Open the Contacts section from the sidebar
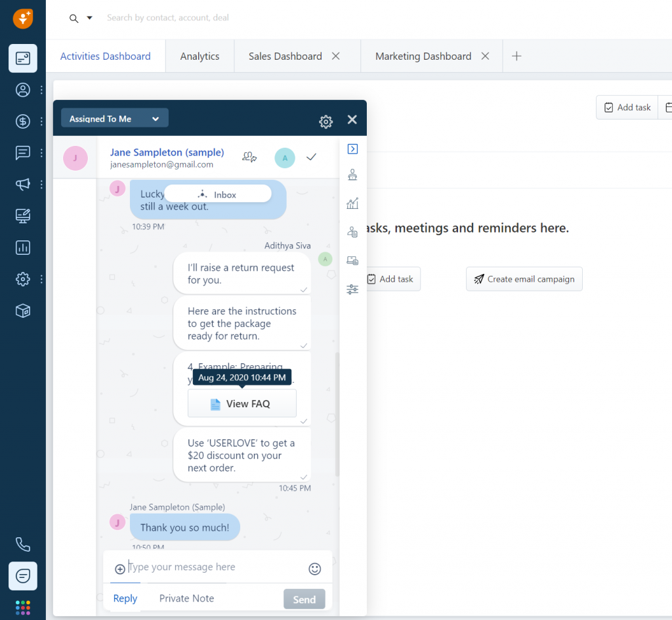This screenshot has width=672, height=620. (23, 90)
